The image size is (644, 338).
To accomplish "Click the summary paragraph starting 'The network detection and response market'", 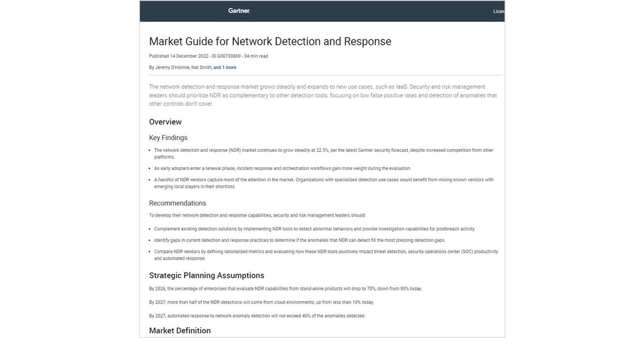I will tap(323, 95).
